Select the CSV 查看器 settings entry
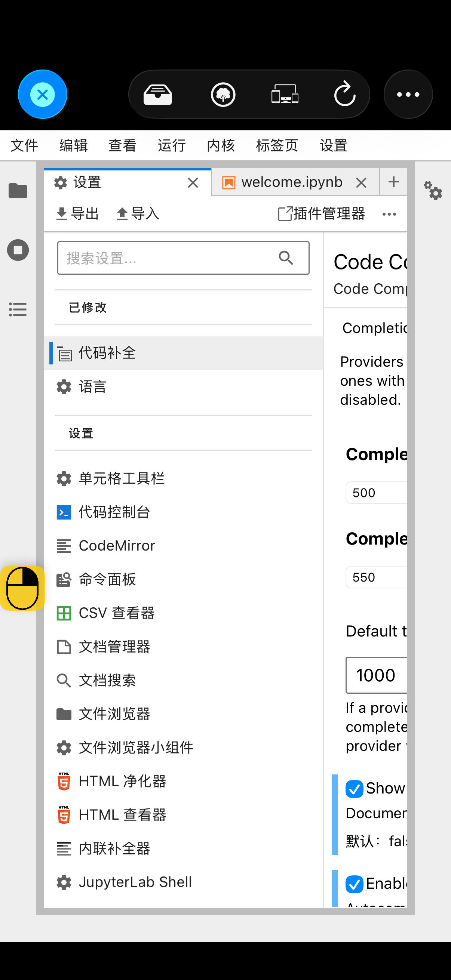 [184, 613]
